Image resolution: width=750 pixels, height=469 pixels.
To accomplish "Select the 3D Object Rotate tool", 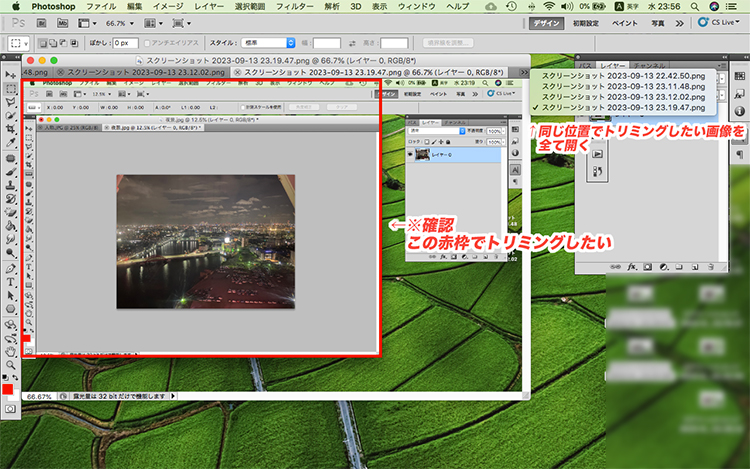I will pos(10,325).
